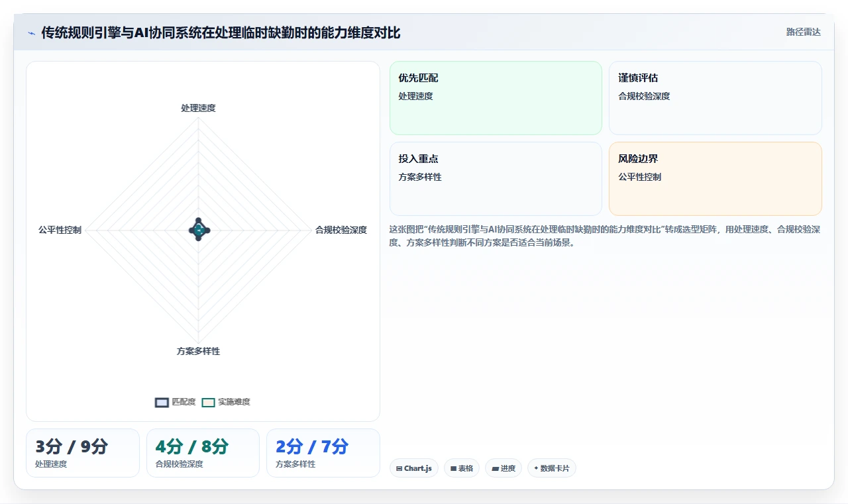The image size is (848, 504).
Task: Click the description paragraph below the cards
Action: (605, 236)
